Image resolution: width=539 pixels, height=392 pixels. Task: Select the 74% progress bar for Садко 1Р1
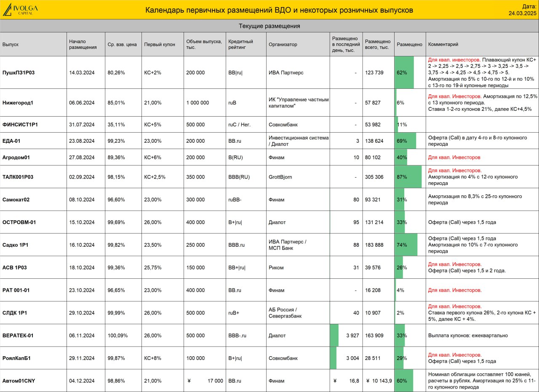(406, 245)
